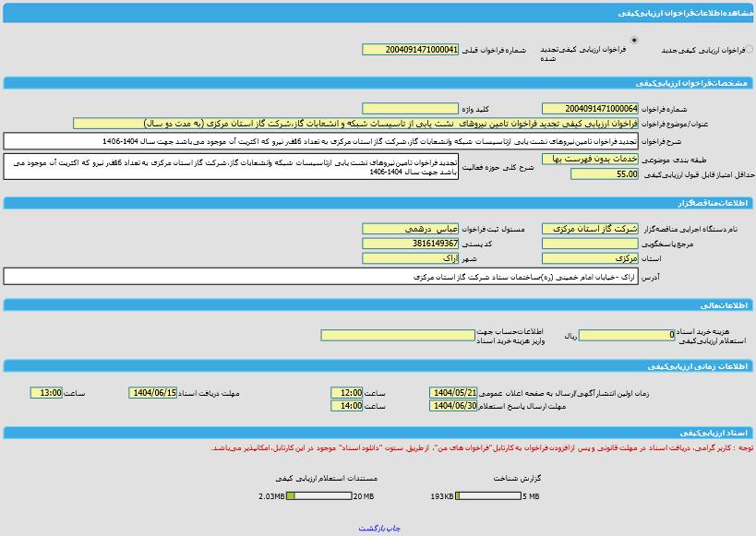Click the 'مسئول ثبت فراخوان' field
Viewport: 756px width, 536px height.
pyautogui.click(x=410, y=229)
